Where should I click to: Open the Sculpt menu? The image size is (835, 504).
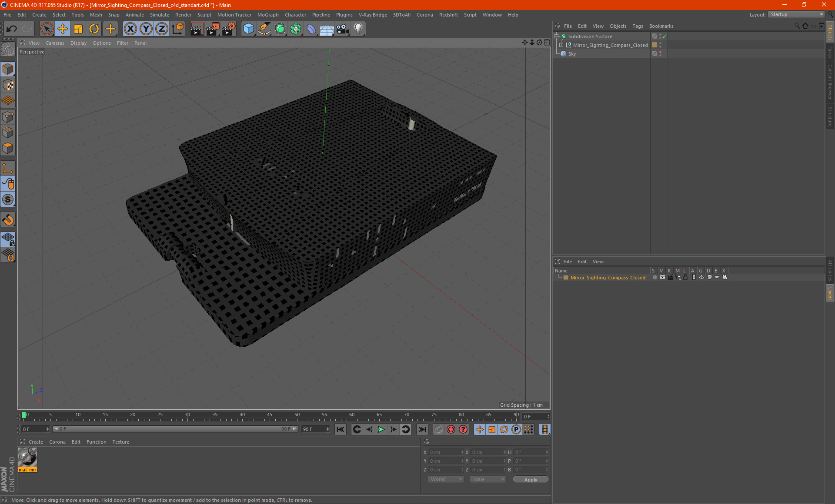coord(204,15)
